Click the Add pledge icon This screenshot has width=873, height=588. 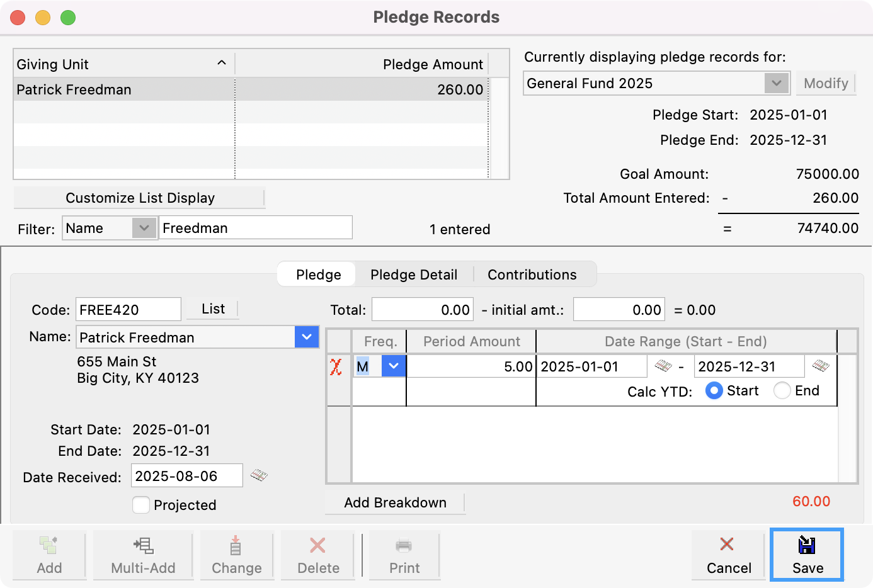(x=49, y=554)
